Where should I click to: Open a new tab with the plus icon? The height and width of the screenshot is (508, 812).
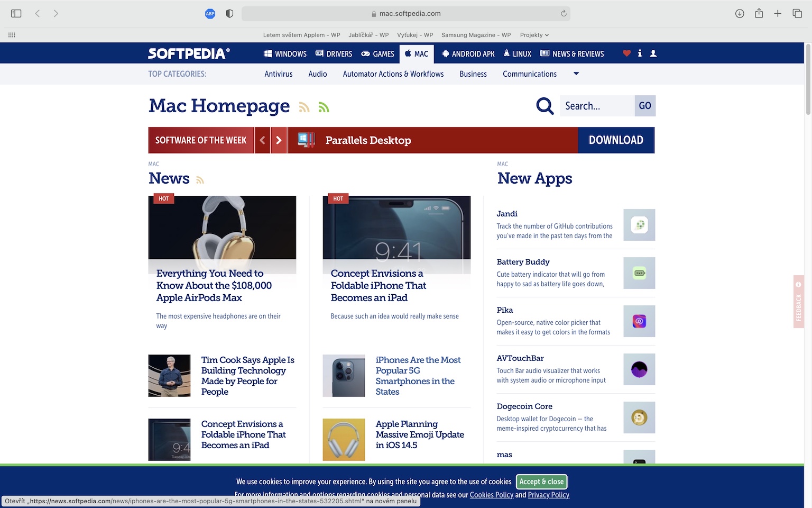(x=778, y=13)
